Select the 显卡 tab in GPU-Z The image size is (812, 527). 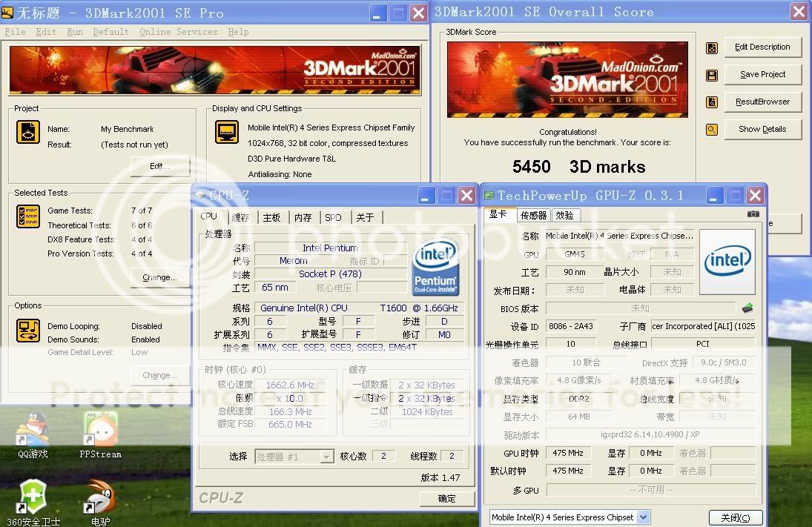[498, 214]
